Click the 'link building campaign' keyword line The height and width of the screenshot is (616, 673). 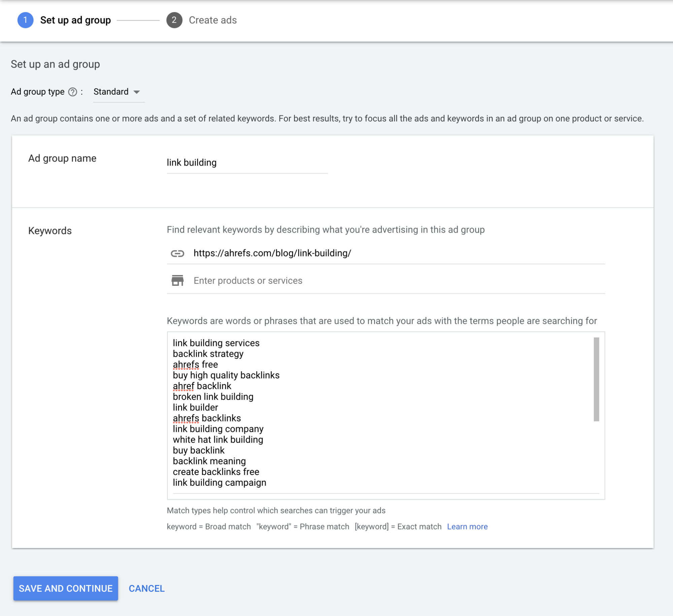tap(220, 483)
